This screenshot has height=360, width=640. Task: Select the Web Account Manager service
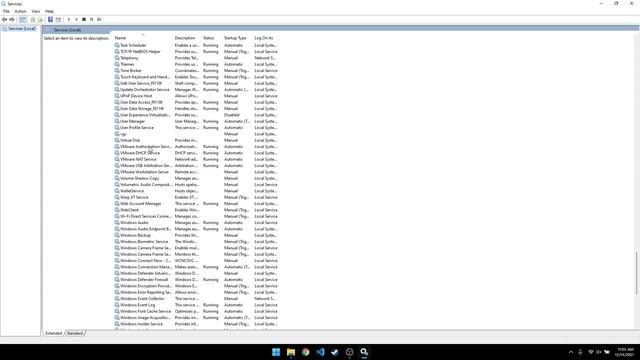(196, 204)
